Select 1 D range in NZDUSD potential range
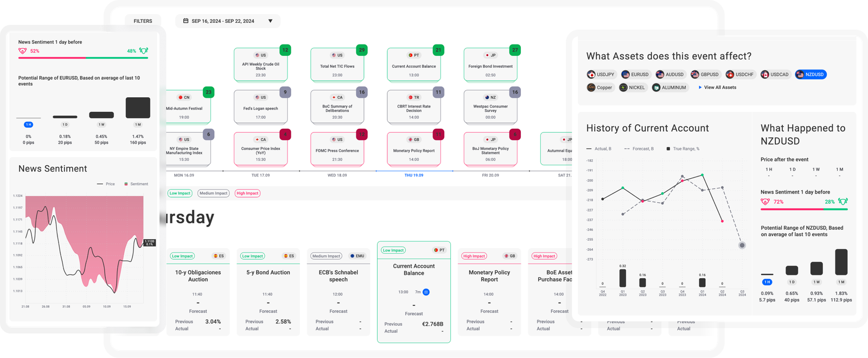The height and width of the screenshot is (358, 868). (x=792, y=282)
